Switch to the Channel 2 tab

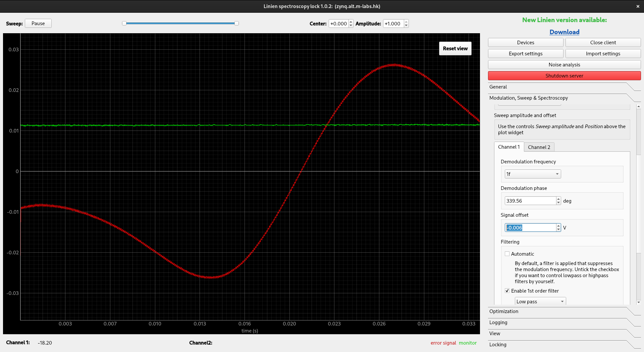tap(539, 147)
